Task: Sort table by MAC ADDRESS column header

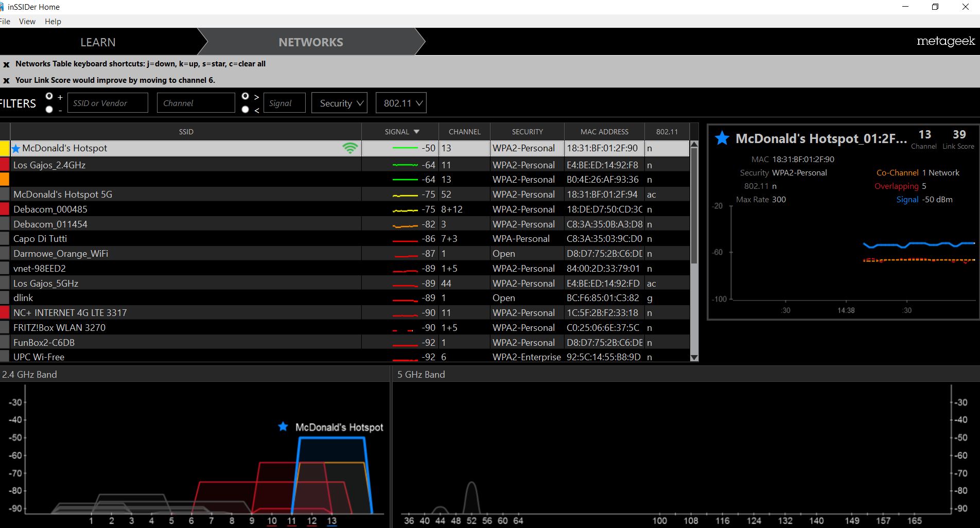Action: tap(604, 132)
